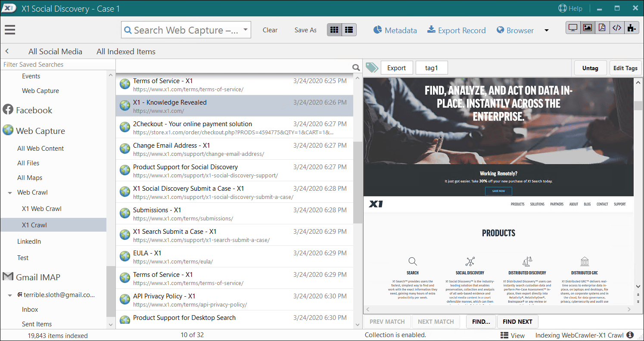
Task: Collapse the Web Crawl tree node
Action: coord(10,193)
